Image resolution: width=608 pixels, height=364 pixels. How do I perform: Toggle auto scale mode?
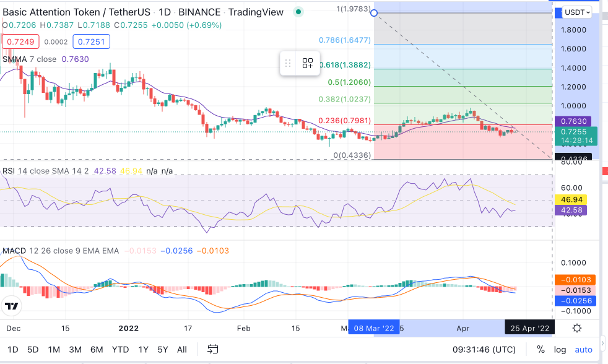[583, 349]
